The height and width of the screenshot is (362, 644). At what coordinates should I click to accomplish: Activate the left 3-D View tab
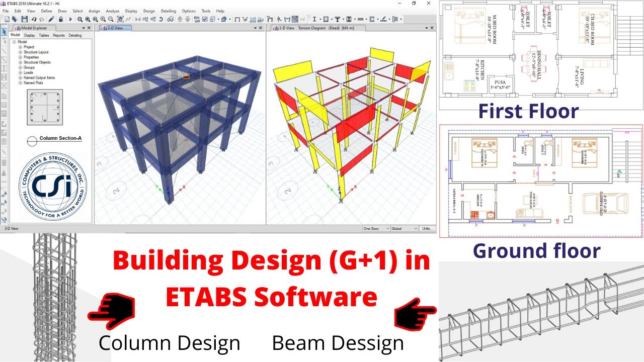[x=114, y=28]
